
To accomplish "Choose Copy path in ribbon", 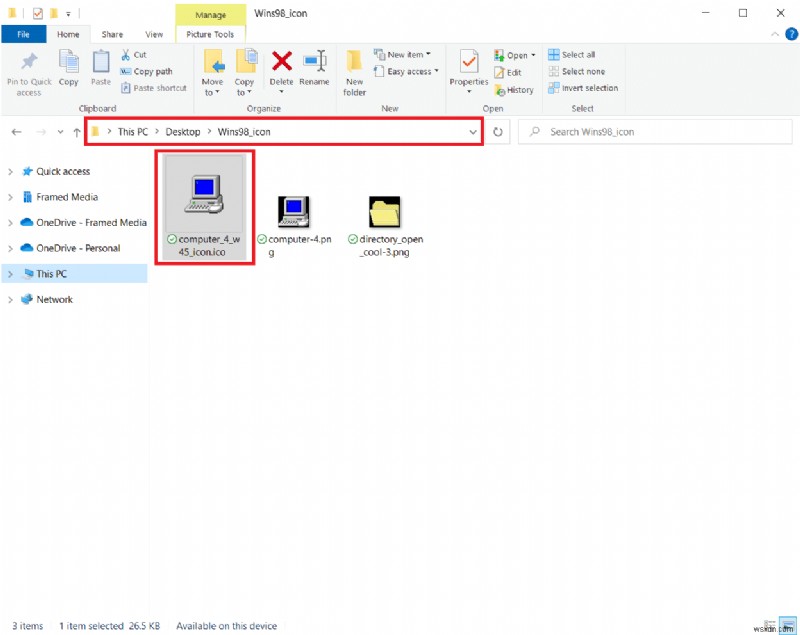I will [x=146, y=72].
